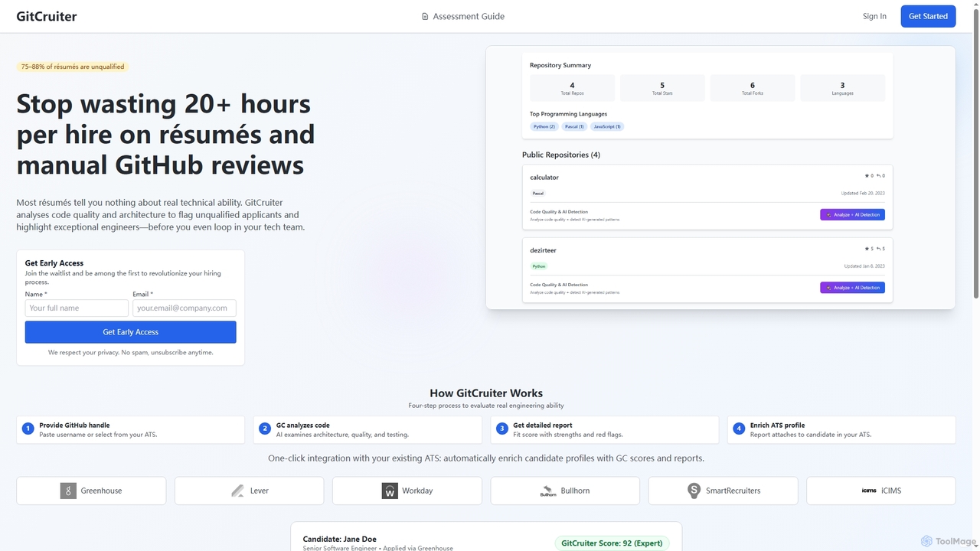
Task: Click the JavaScript (1) language tag
Action: [x=607, y=126]
